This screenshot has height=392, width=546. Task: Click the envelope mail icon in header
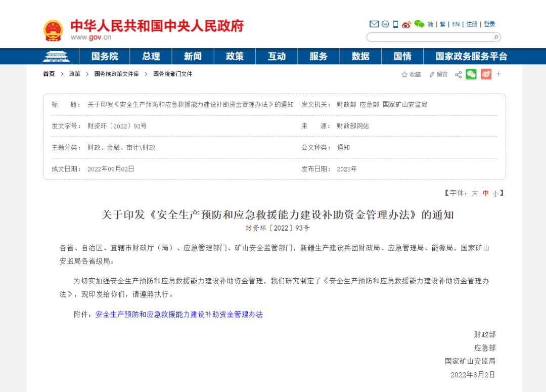point(374,24)
